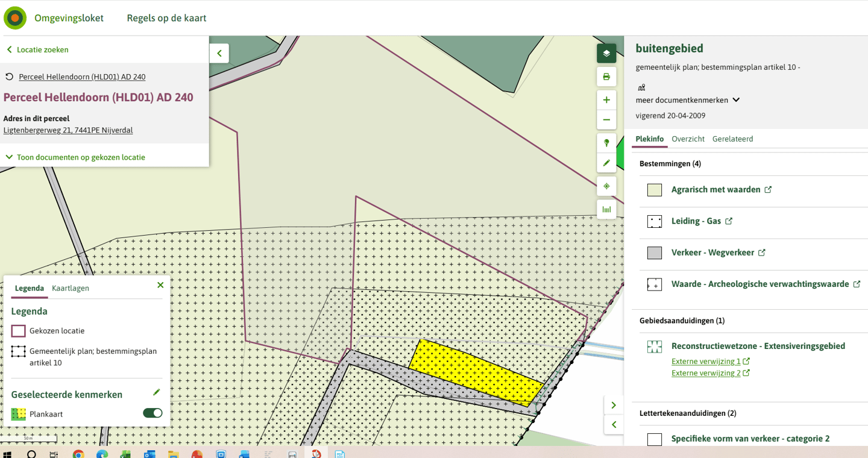Open Outlook from the taskbar
Image resolution: width=868 pixels, height=458 pixels.
point(149,454)
